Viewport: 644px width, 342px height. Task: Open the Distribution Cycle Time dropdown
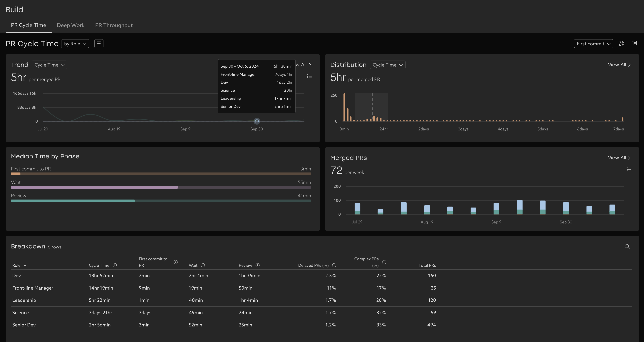click(x=387, y=65)
